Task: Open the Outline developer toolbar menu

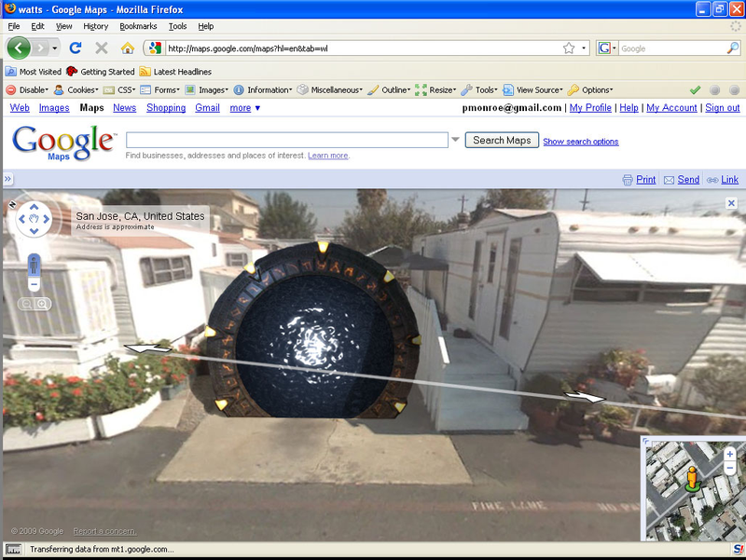Action: [389, 89]
